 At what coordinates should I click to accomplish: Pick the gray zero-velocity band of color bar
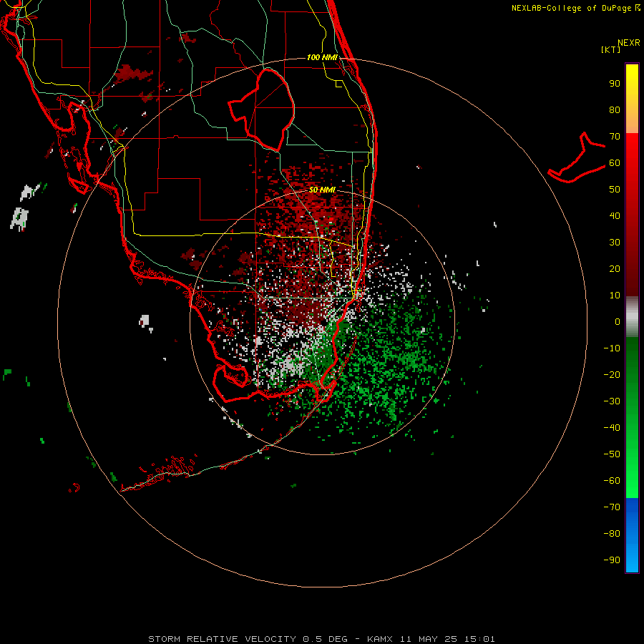632,317
